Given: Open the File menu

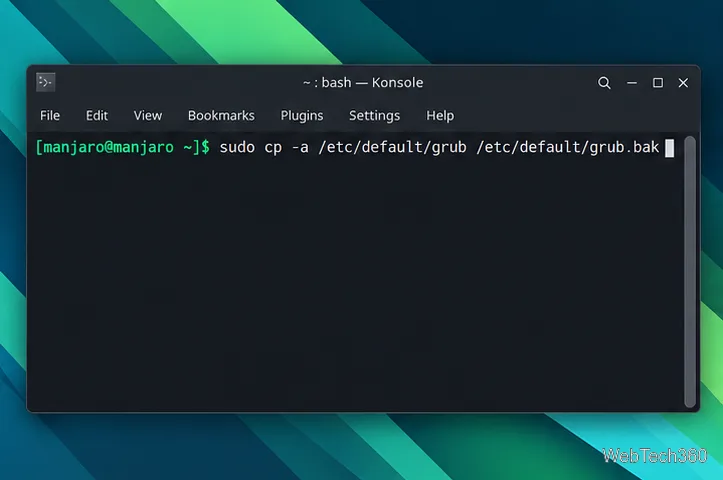Looking at the screenshot, I should coord(50,115).
